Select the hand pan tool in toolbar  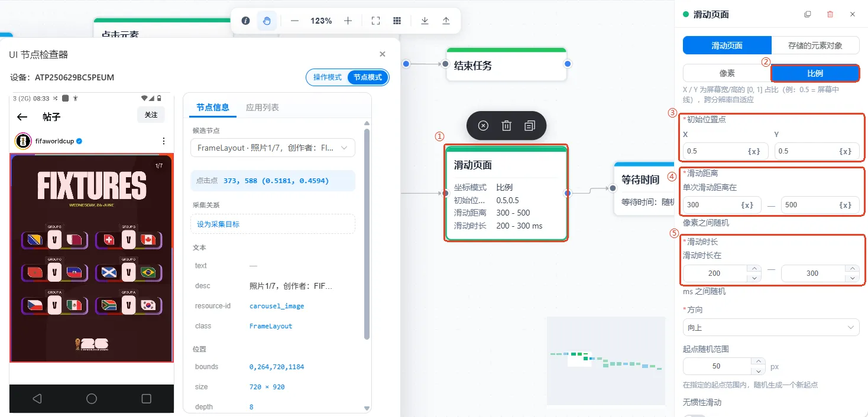pos(267,21)
